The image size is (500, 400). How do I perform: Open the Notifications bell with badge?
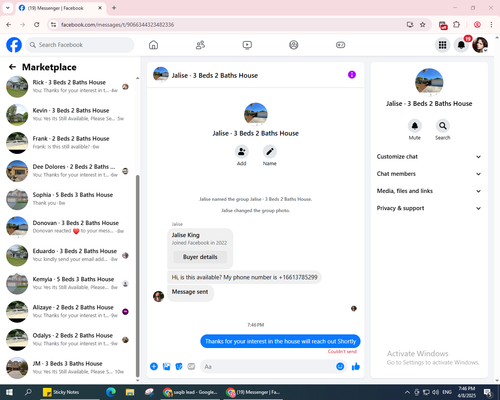[x=461, y=45]
